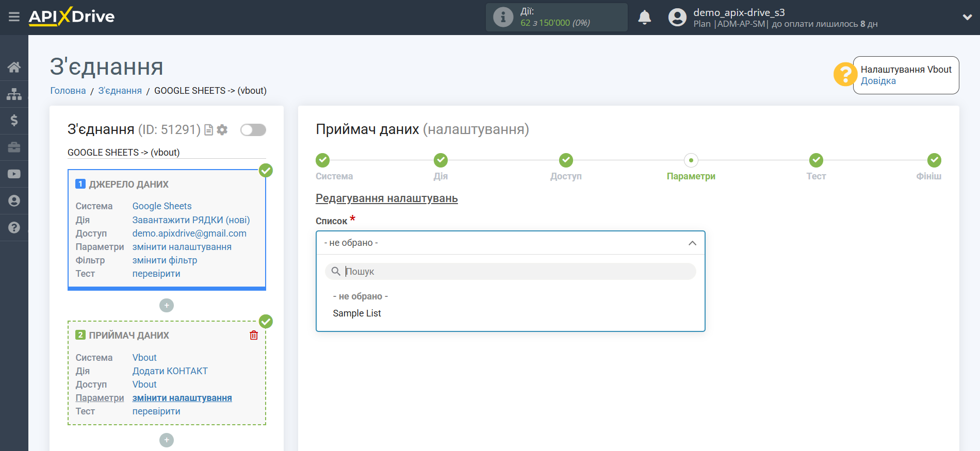Click змінити фільтр link

coord(165,260)
